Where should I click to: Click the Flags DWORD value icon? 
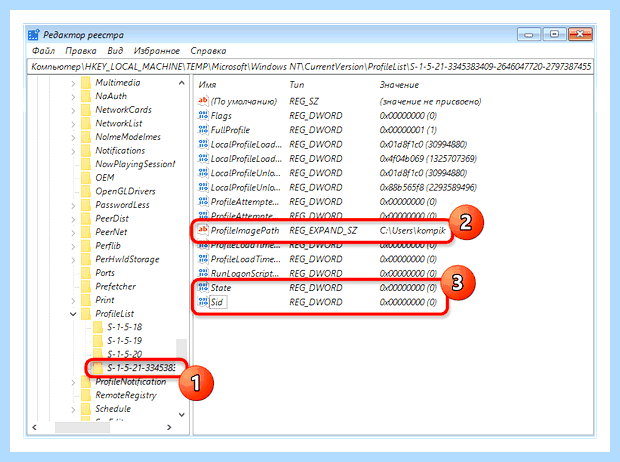click(x=203, y=116)
